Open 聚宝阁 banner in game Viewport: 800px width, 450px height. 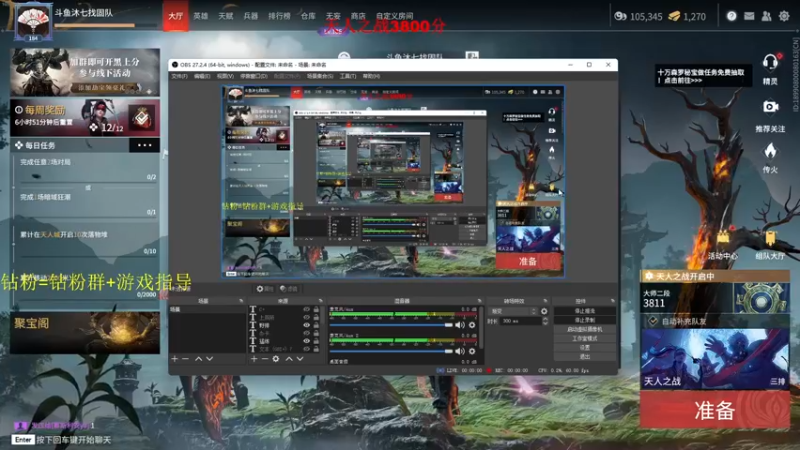85,333
